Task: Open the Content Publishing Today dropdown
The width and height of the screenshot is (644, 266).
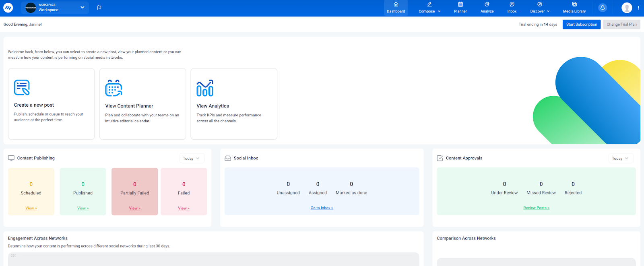Action: [192, 159]
